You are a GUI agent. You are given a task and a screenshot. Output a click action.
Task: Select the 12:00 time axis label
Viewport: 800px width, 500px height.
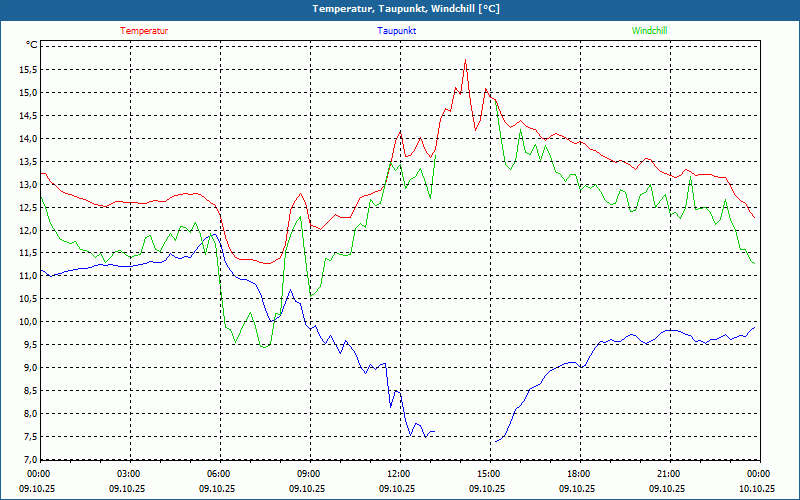(x=399, y=474)
